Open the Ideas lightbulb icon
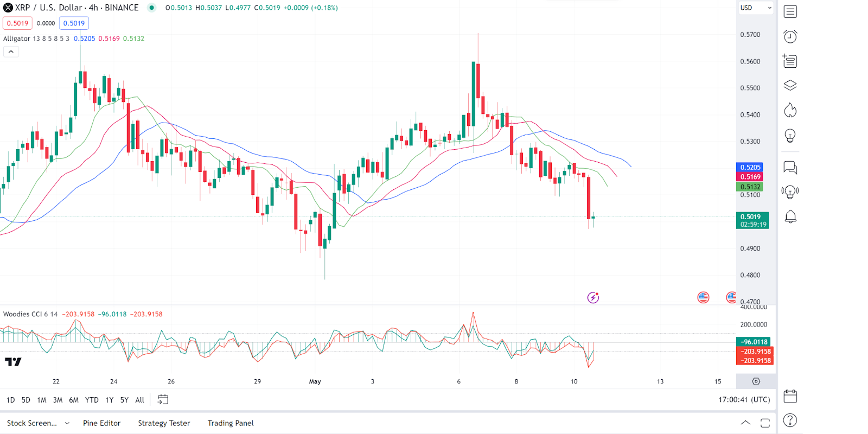Image resolution: width=868 pixels, height=434 pixels. pos(790,135)
